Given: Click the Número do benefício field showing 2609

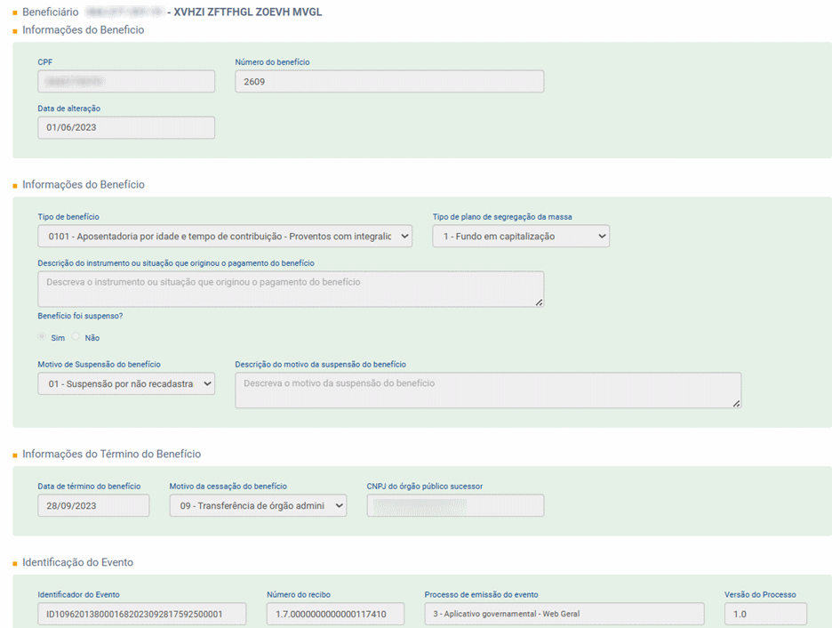Looking at the screenshot, I should pyautogui.click(x=389, y=82).
